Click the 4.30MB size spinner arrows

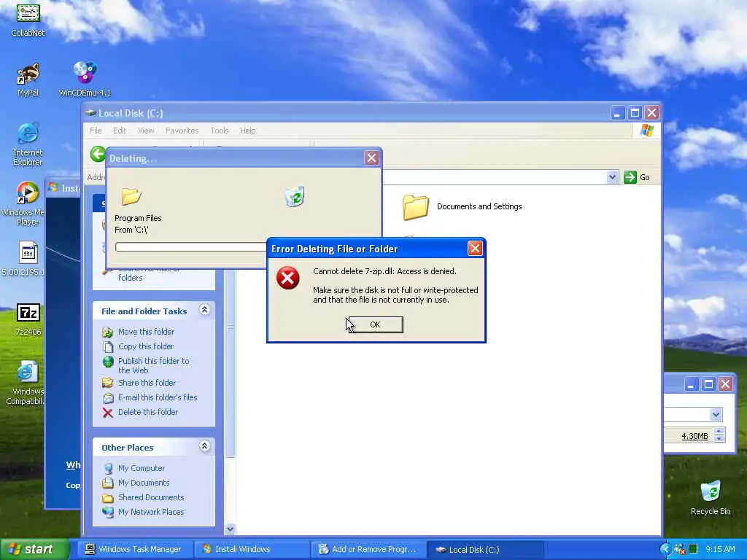click(719, 435)
